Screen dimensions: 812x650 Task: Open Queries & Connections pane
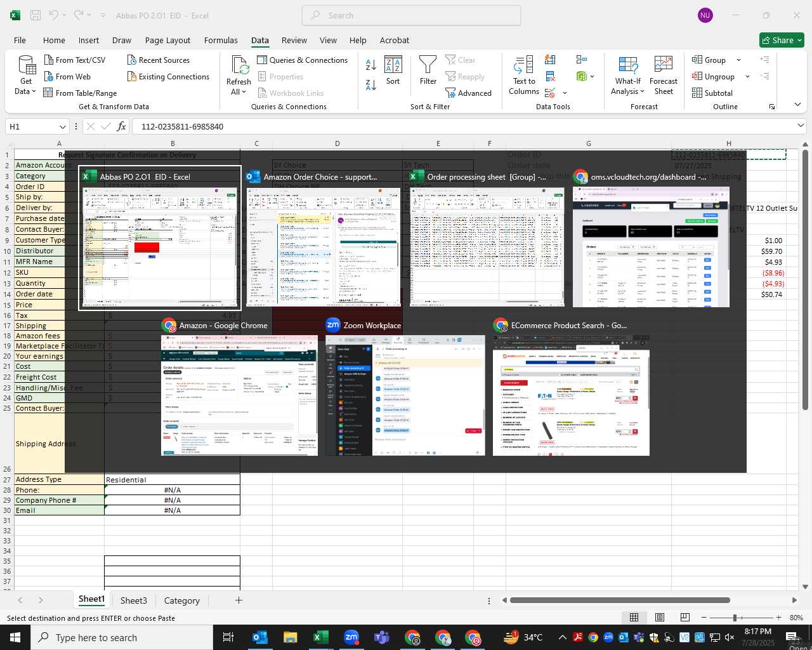[302, 60]
